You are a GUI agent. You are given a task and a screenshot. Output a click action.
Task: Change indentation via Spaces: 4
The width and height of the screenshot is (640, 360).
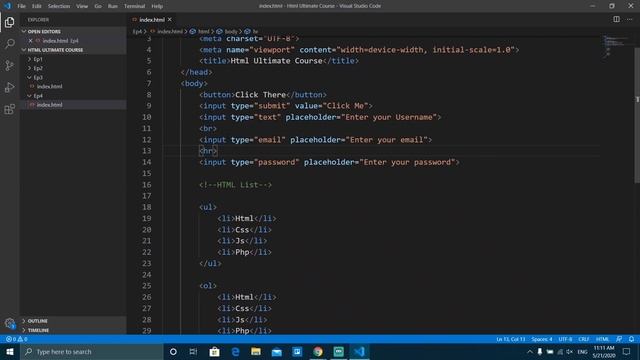click(x=542, y=339)
